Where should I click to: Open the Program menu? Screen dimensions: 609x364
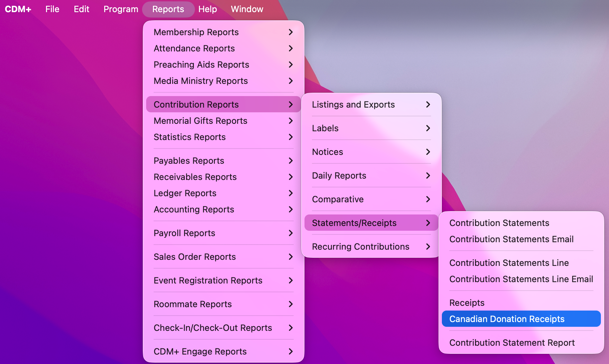tap(121, 9)
